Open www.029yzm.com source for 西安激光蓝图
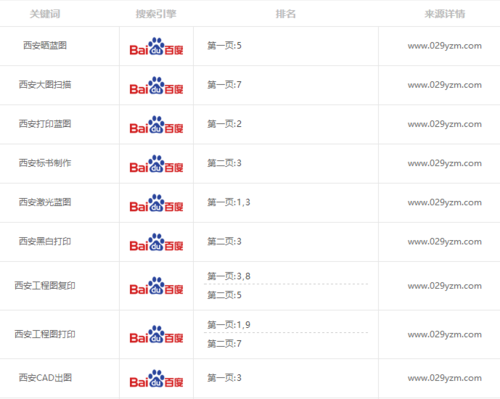500x399 pixels. [445, 203]
